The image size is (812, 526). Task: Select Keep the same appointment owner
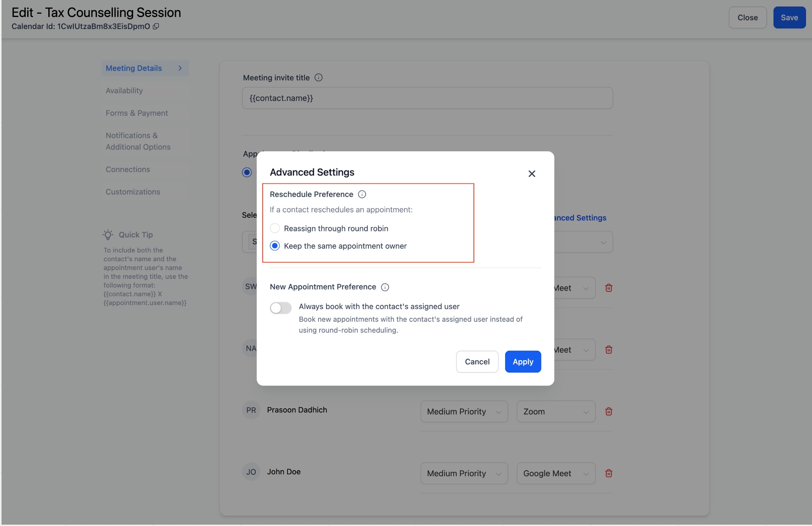click(275, 246)
